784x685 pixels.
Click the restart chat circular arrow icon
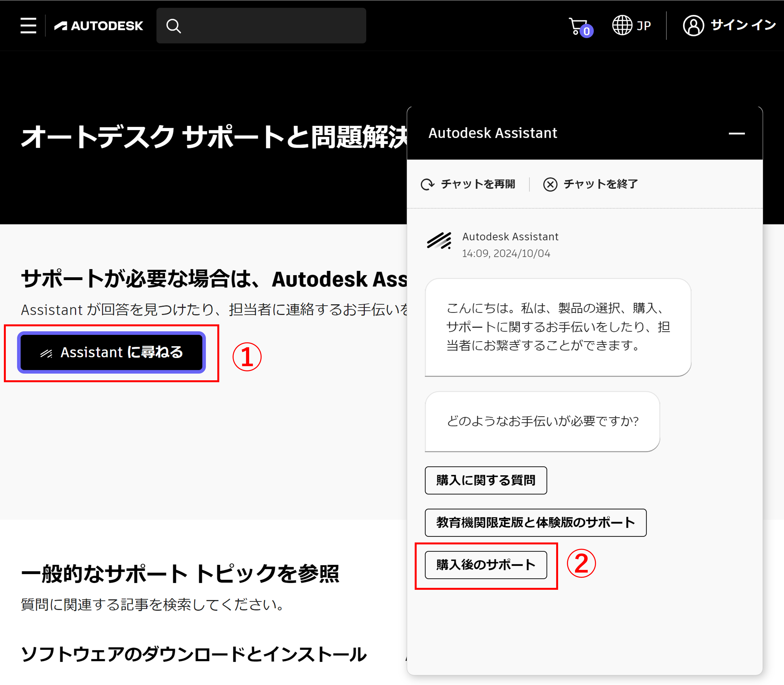tap(427, 184)
